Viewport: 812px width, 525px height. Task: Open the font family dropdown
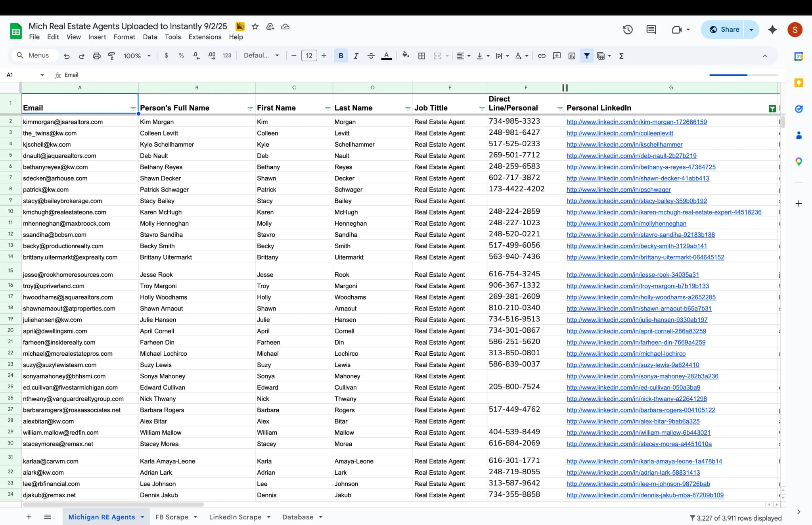tap(261, 56)
